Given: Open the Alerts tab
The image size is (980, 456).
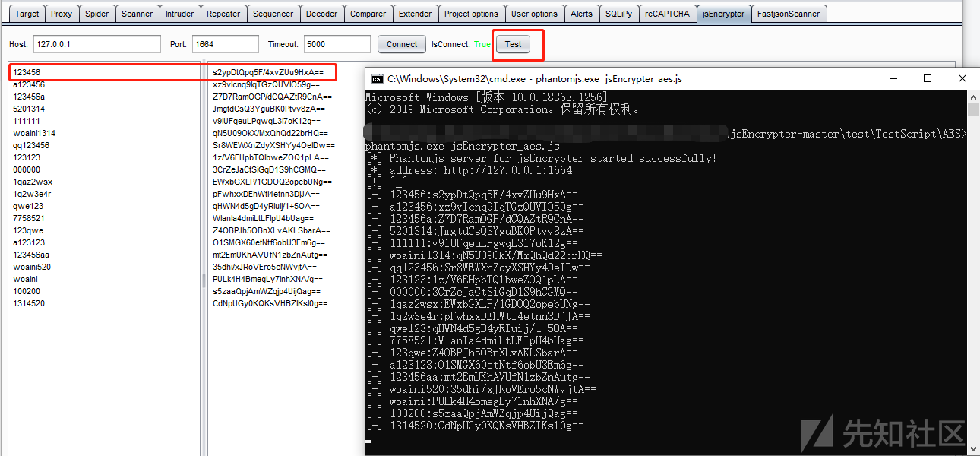Looking at the screenshot, I should tap(581, 14).
